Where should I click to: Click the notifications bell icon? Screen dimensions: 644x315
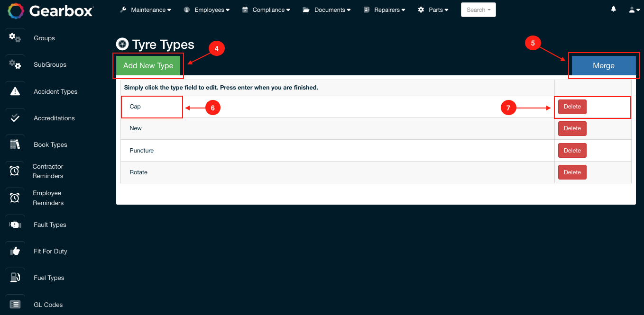point(614,9)
